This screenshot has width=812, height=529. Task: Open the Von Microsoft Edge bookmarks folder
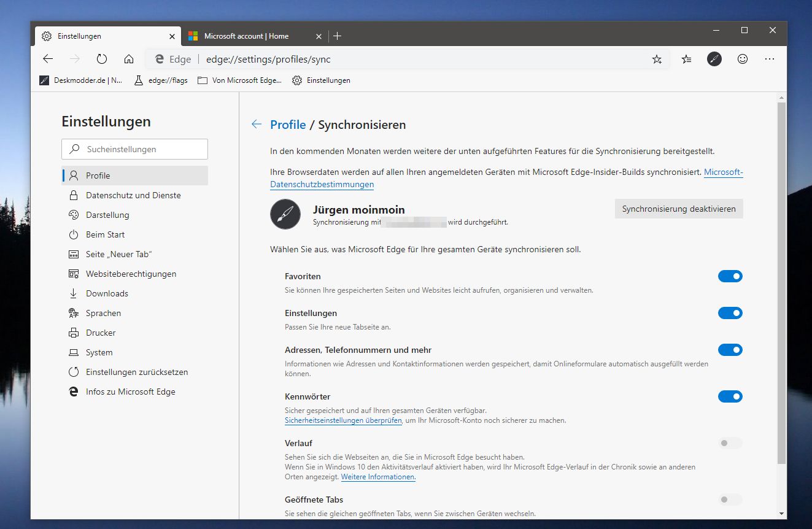(239, 80)
